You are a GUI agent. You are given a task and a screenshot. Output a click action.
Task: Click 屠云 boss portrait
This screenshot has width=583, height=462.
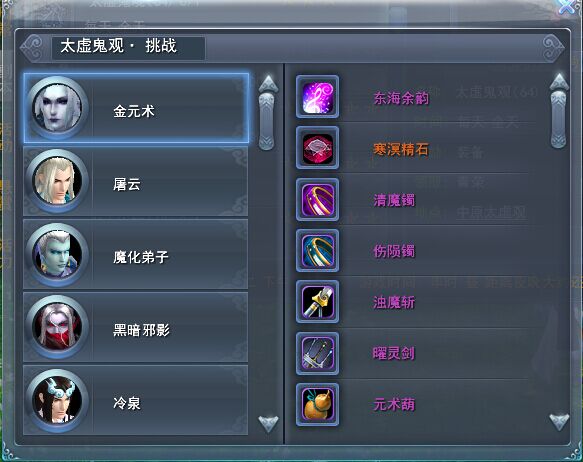[57, 181]
